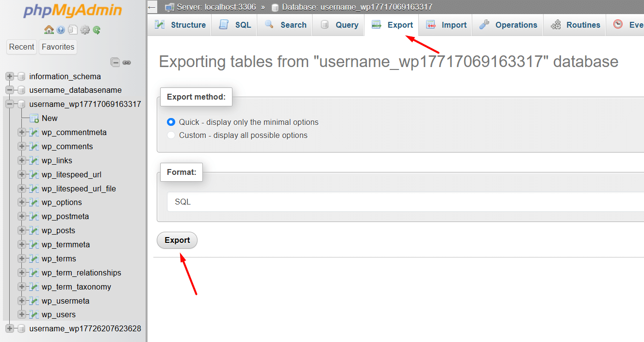Click the wp_options table icon
Image resolution: width=644 pixels, height=342 pixels.
click(34, 202)
